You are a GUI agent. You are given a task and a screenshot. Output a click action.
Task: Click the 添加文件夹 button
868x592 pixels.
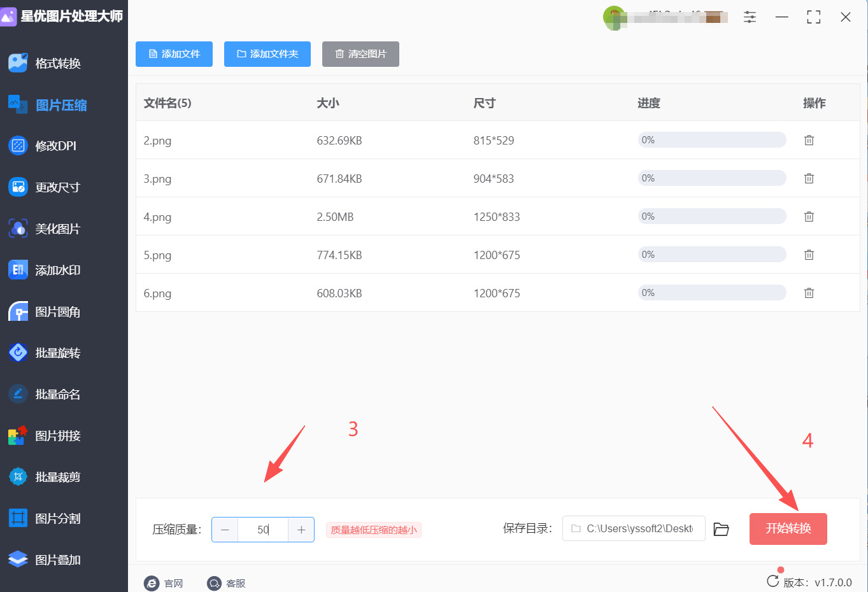(x=267, y=54)
